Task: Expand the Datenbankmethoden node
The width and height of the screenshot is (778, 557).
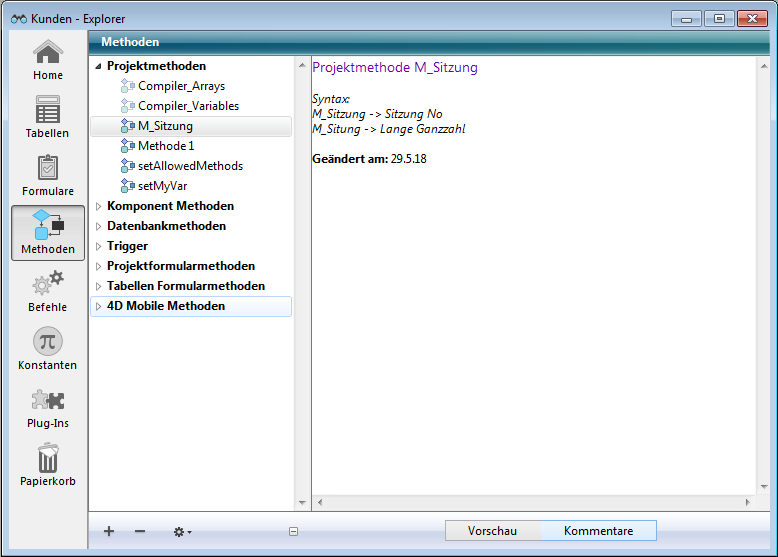Action: (98, 226)
